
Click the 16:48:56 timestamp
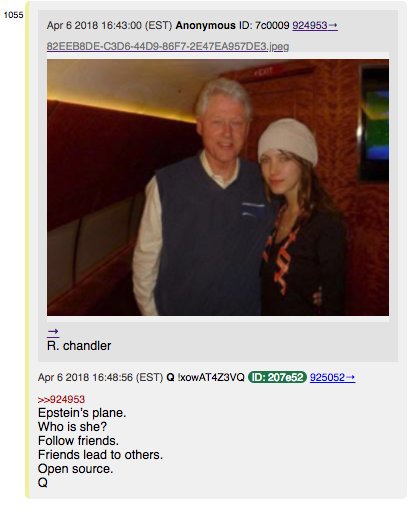coord(112,377)
